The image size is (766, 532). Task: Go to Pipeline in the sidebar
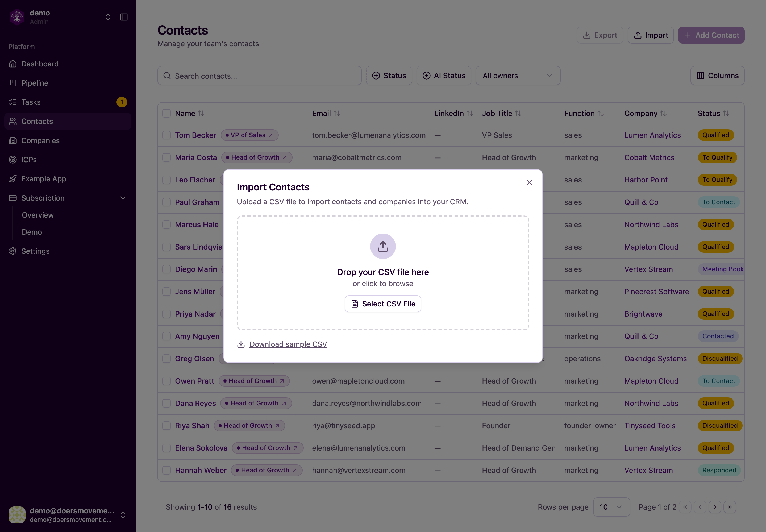pos(68,83)
